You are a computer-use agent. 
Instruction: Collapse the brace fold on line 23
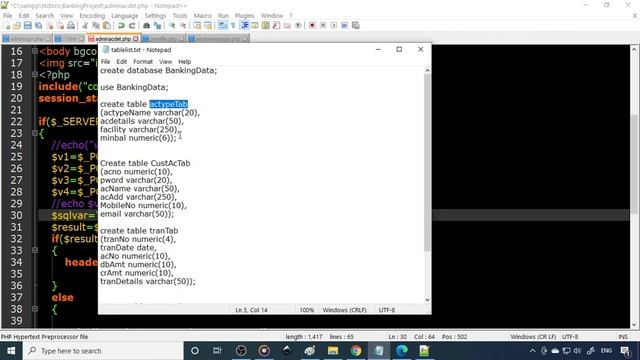point(35,133)
